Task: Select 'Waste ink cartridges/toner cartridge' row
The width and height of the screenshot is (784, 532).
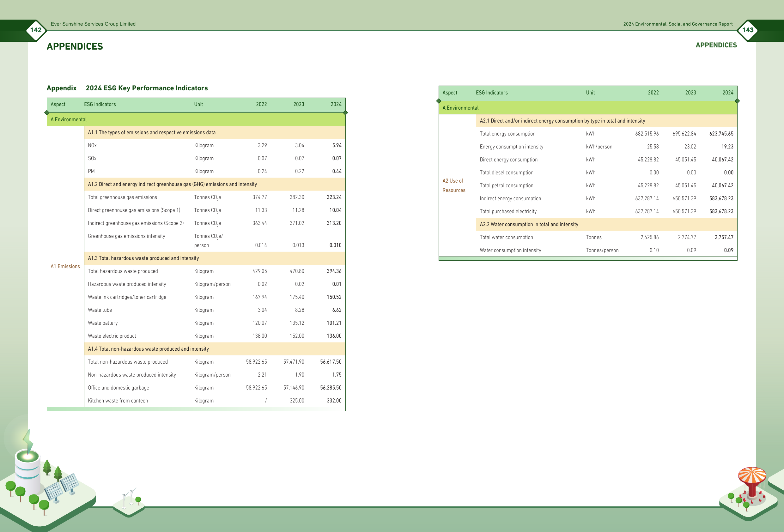Action: (215, 297)
